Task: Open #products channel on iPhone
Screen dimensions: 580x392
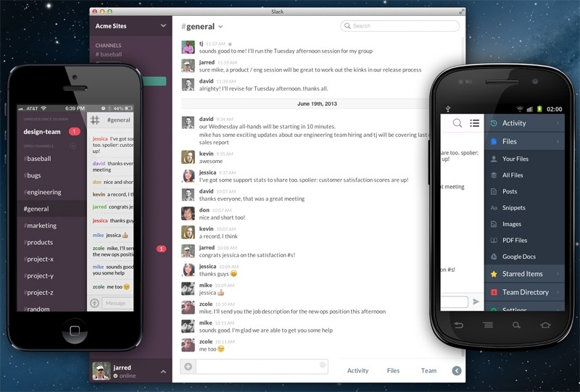Action: (x=38, y=242)
